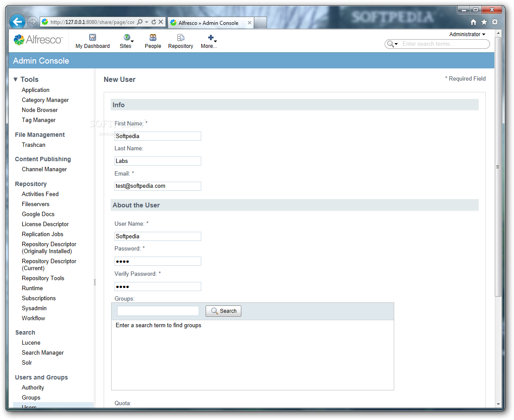Click the browser back arrow button
The width and height of the screenshot is (514, 420).
tap(17, 22)
